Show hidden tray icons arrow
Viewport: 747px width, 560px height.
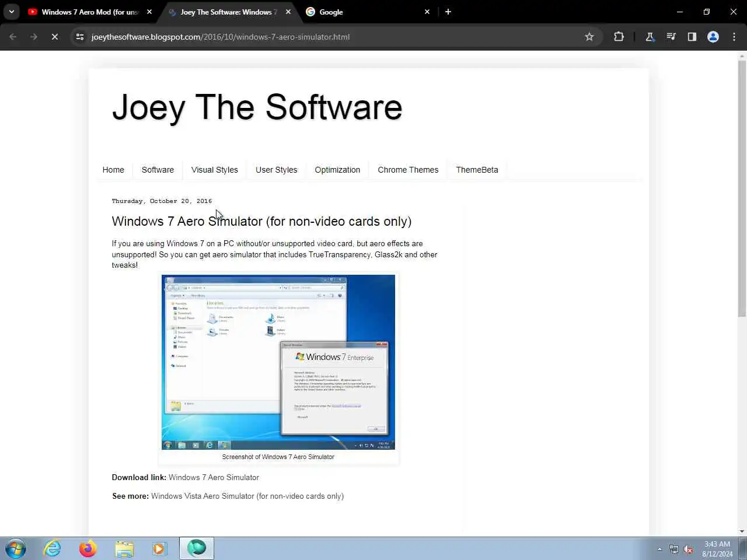click(x=659, y=549)
